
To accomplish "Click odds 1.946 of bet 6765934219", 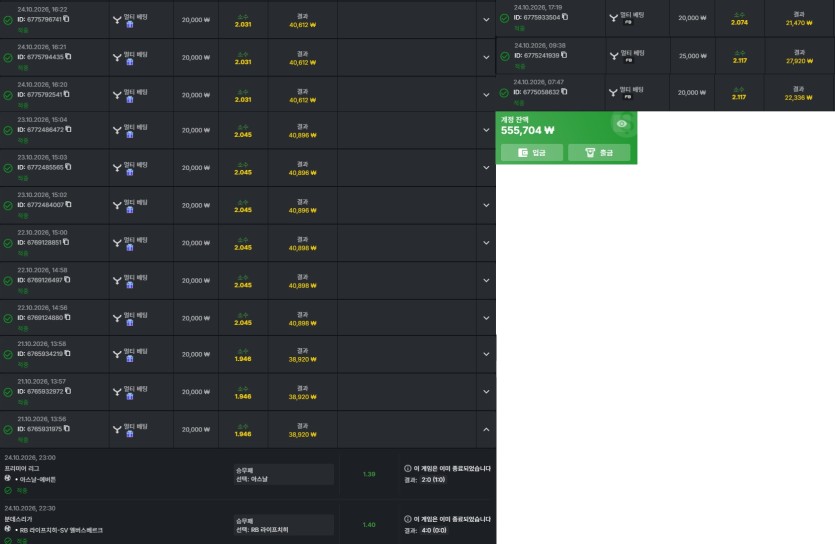I will pos(243,359).
